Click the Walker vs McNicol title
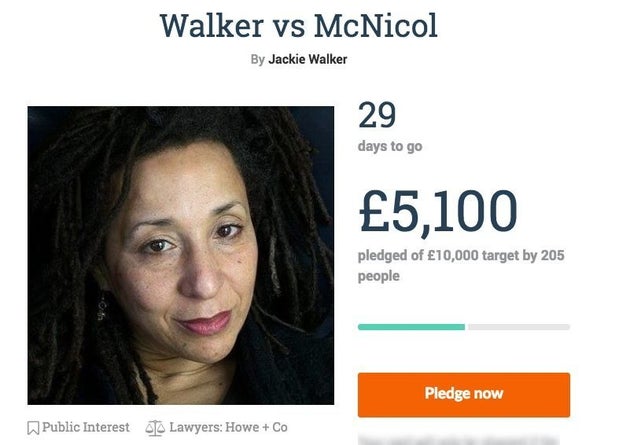 point(299,26)
